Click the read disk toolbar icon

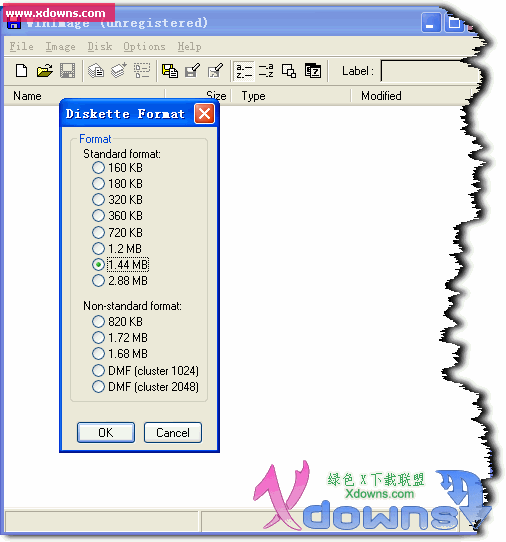tap(170, 71)
